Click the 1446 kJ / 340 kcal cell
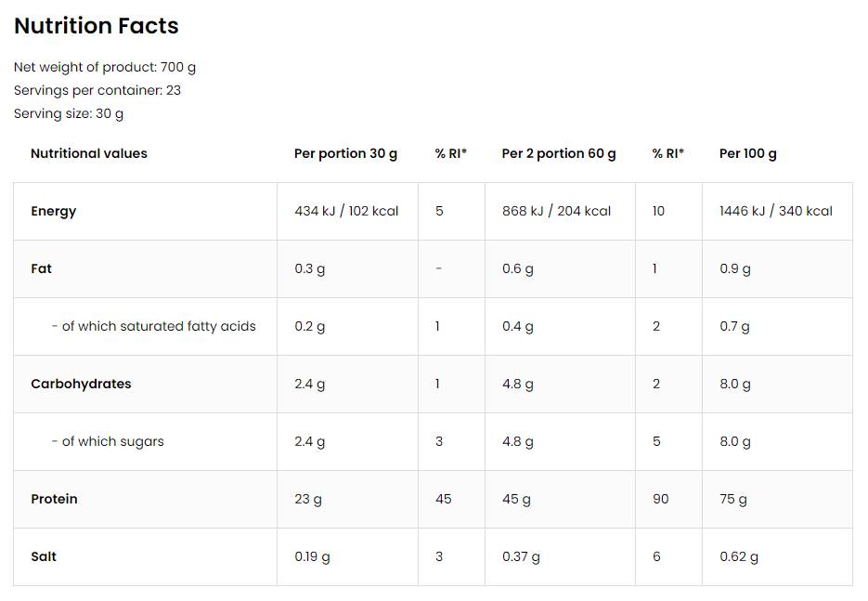The image size is (868, 601). coord(776,211)
